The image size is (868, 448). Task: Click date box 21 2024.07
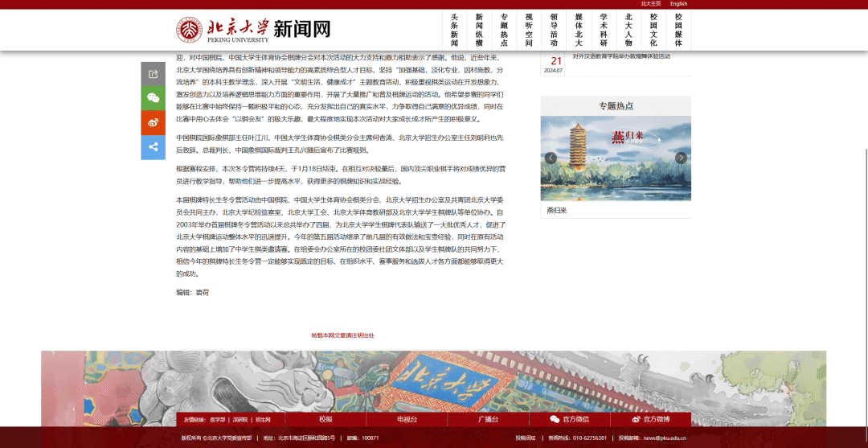pos(554,64)
